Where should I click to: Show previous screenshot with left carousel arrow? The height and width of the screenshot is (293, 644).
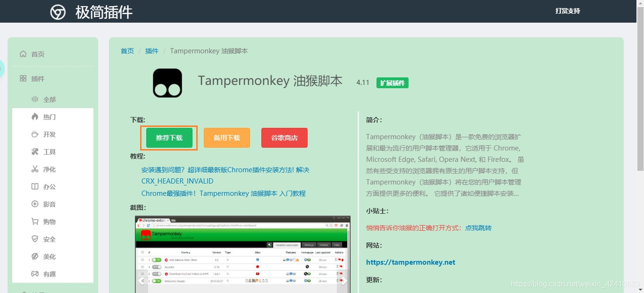[141, 281]
